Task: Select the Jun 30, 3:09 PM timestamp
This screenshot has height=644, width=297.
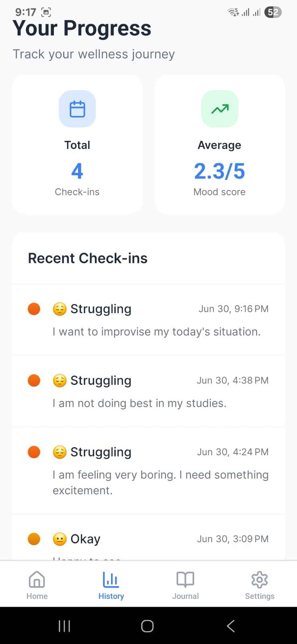Action: click(233, 539)
